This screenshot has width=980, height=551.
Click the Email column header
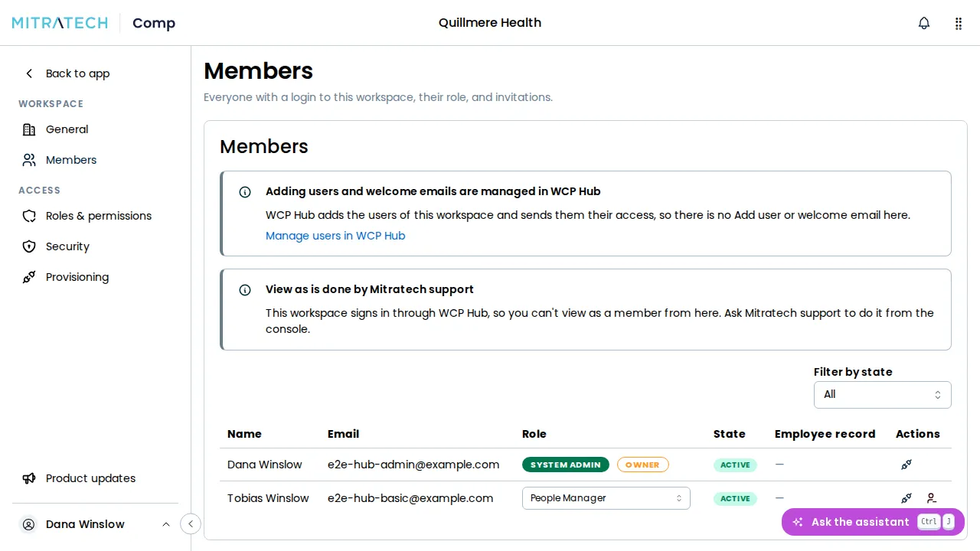coord(343,434)
